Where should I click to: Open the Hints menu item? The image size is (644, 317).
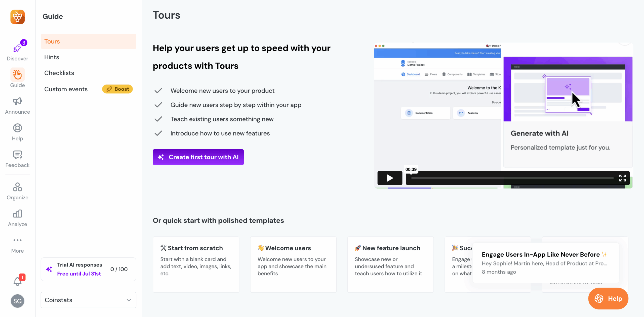[x=52, y=57]
